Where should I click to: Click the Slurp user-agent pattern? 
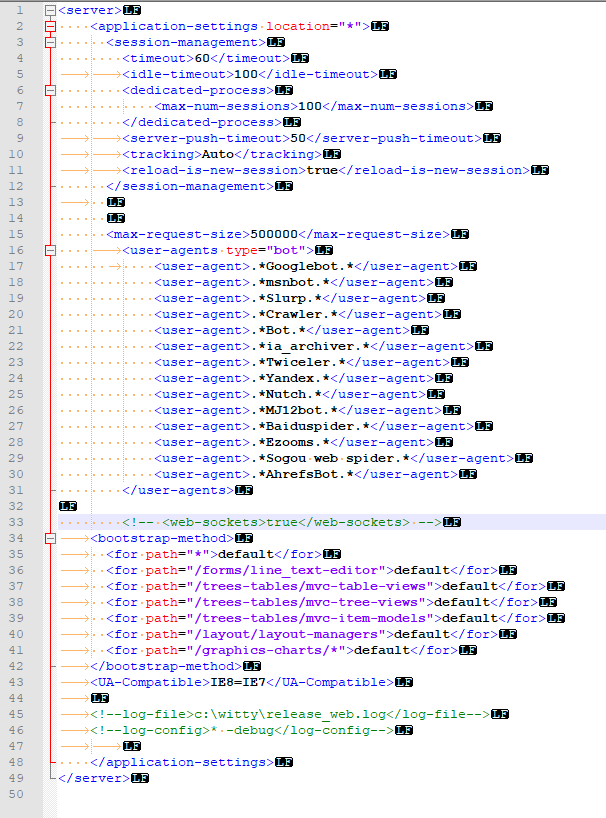(286, 298)
